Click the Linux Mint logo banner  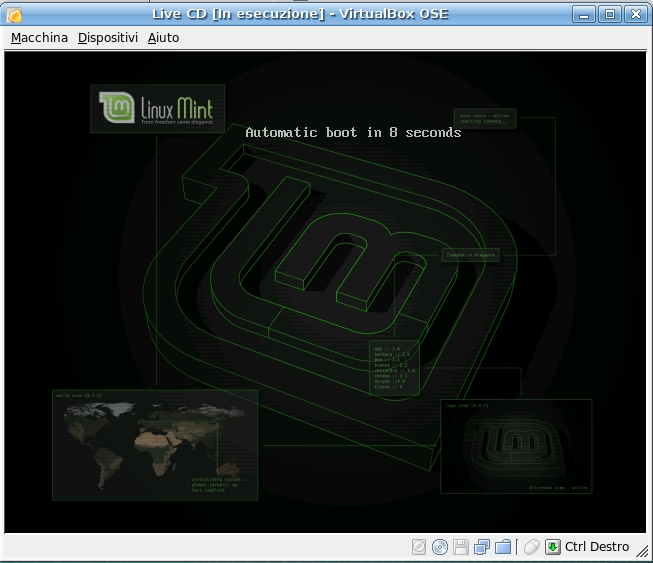[x=157, y=109]
